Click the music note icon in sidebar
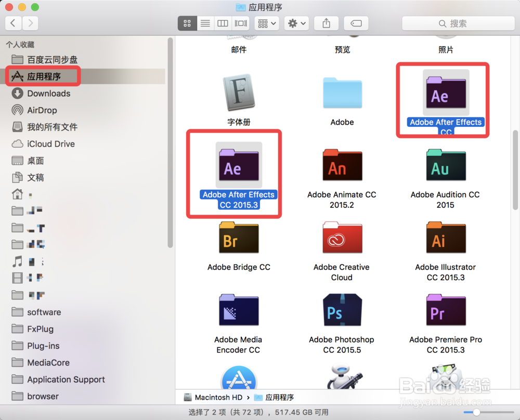The width and height of the screenshot is (520, 420). pyautogui.click(x=17, y=261)
